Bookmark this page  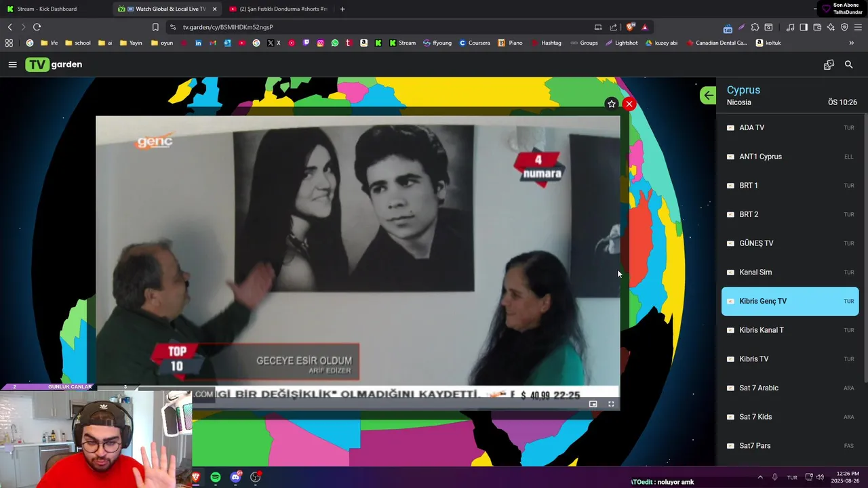[155, 27]
